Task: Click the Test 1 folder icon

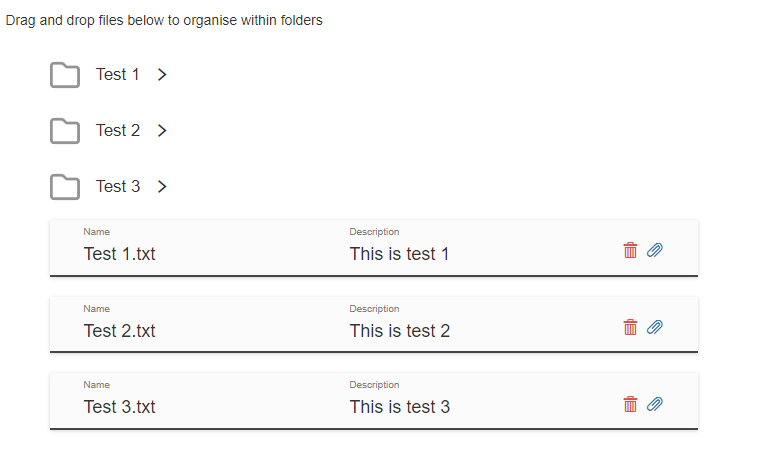Action: (x=65, y=75)
